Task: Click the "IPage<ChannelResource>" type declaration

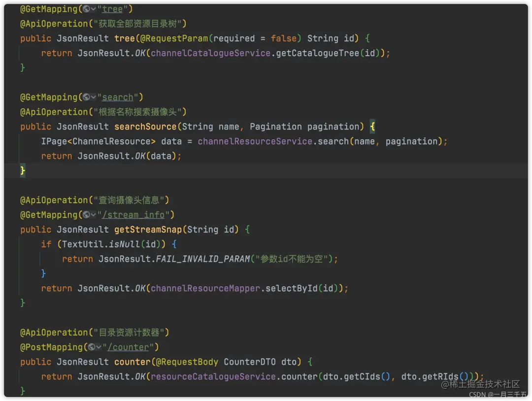Action: pyautogui.click(x=99, y=141)
